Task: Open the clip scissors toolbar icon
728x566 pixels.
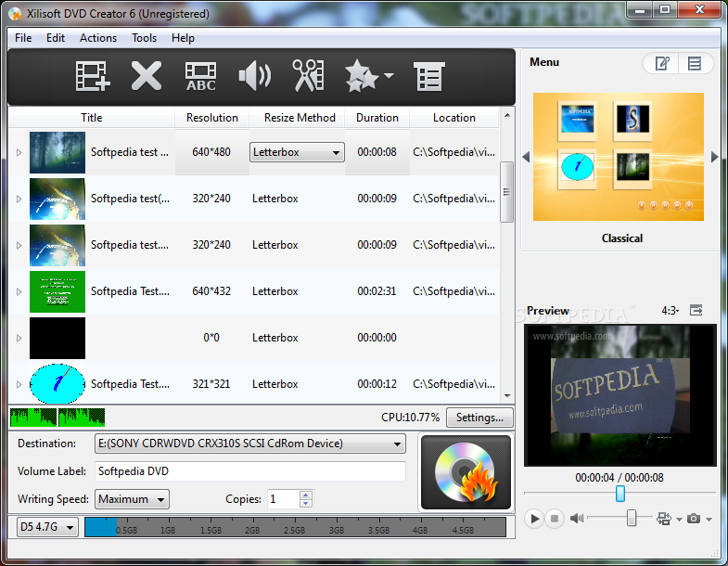Action: click(308, 75)
